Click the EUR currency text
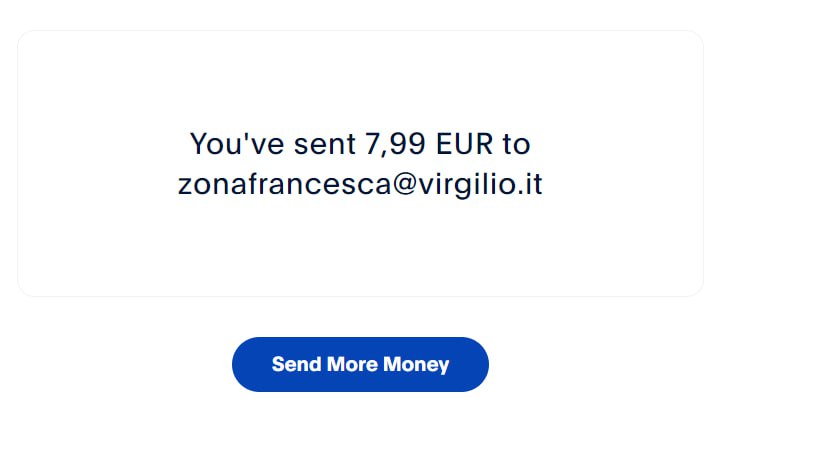This screenshot has width=823, height=453. pyautogui.click(x=465, y=144)
